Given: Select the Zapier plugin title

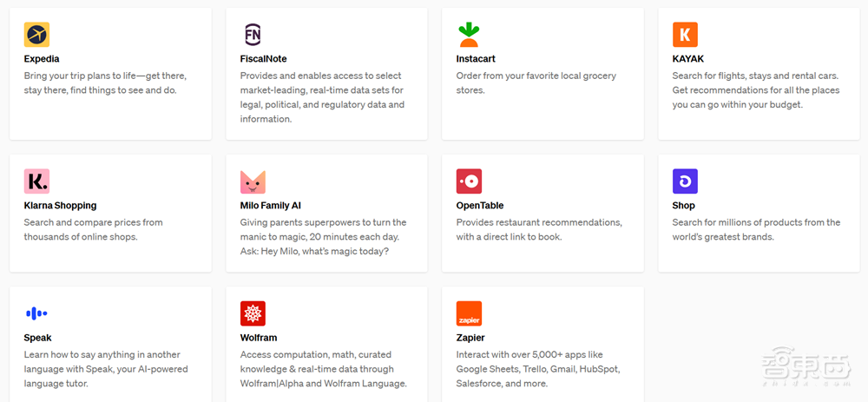Looking at the screenshot, I should [470, 338].
